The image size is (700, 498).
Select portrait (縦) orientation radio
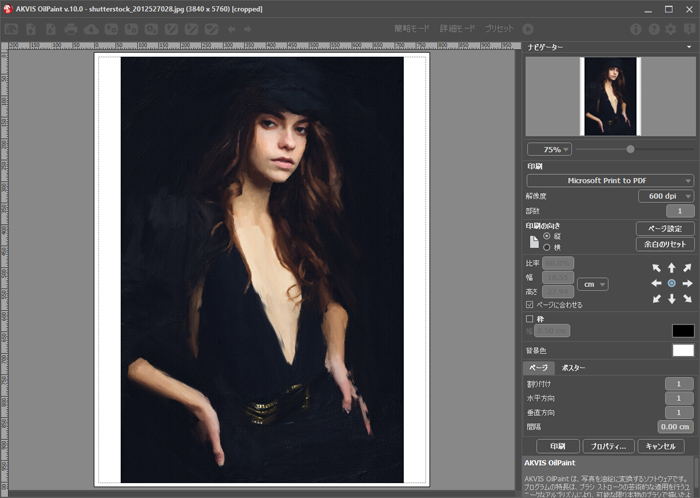point(546,236)
